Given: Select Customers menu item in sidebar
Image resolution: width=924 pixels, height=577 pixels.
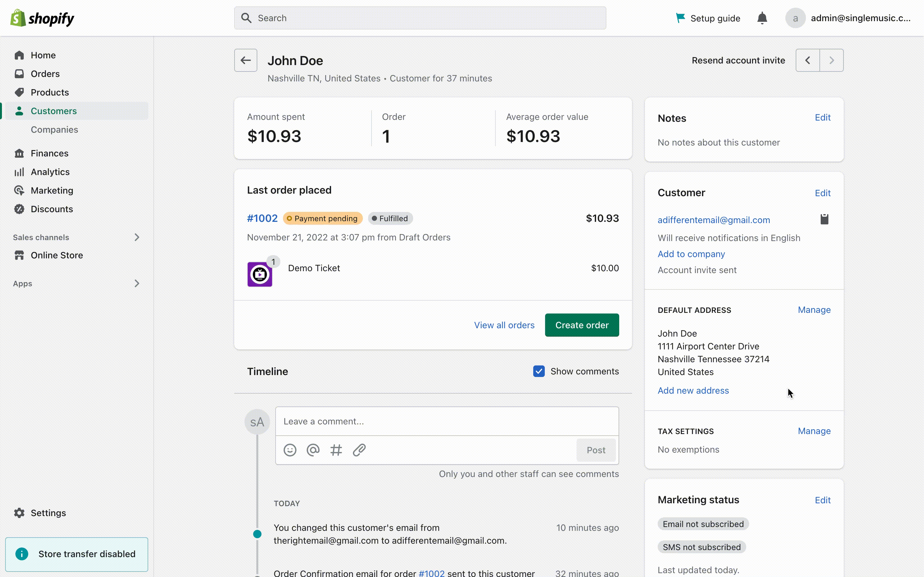Looking at the screenshot, I should (x=54, y=111).
